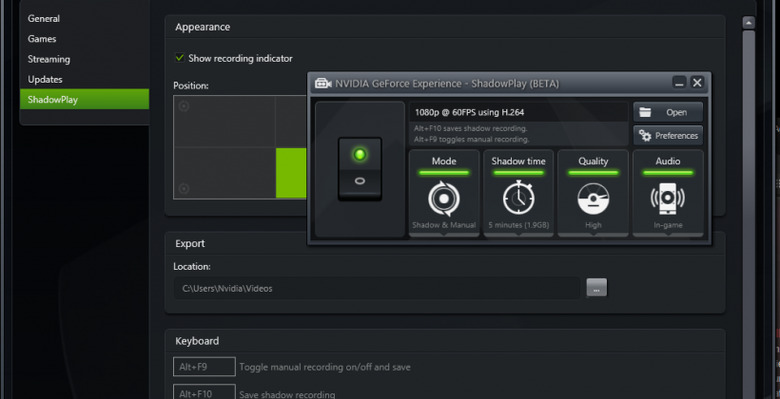The height and width of the screenshot is (399, 780).
Task: Expand the Shadow time dropdown panel
Action: [518, 193]
